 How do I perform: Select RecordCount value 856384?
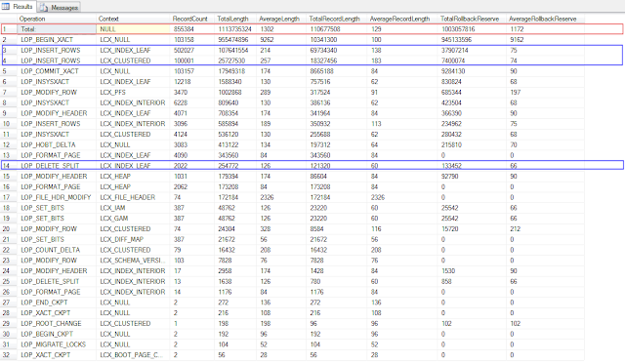pos(192,29)
